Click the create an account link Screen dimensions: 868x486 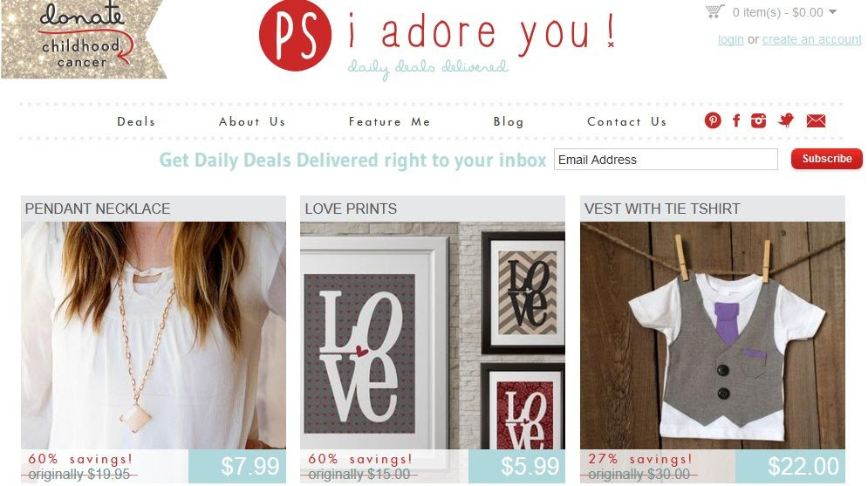click(x=812, y=40)
